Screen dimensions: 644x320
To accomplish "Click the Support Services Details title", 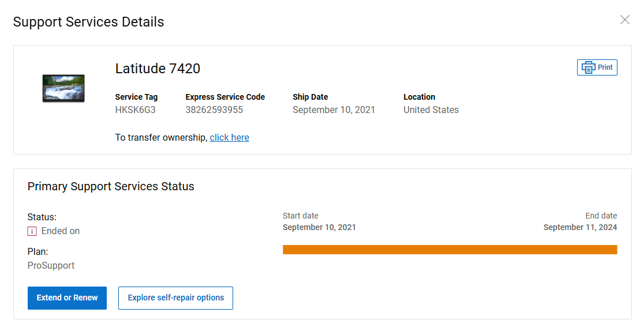I will [x=88, y=22].
